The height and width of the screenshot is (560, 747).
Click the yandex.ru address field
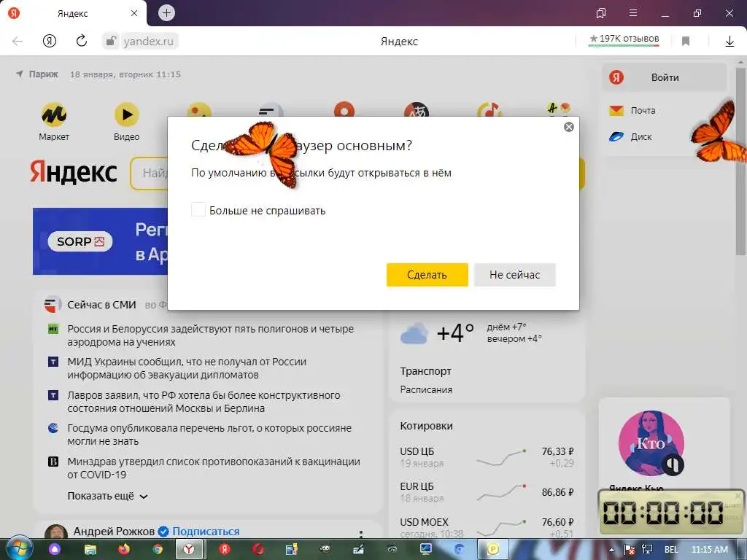[x=149, y=41]
